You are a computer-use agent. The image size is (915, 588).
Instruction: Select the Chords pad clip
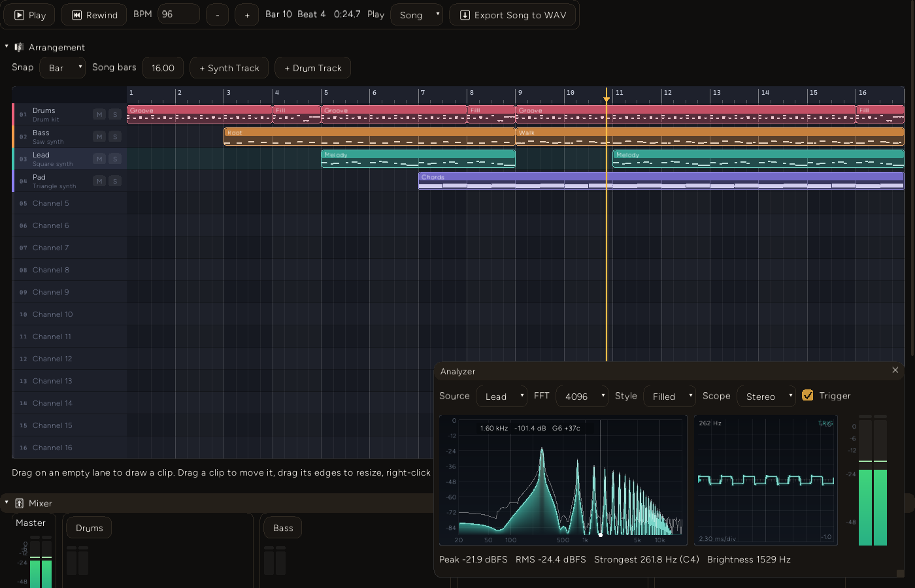(661, 181)
